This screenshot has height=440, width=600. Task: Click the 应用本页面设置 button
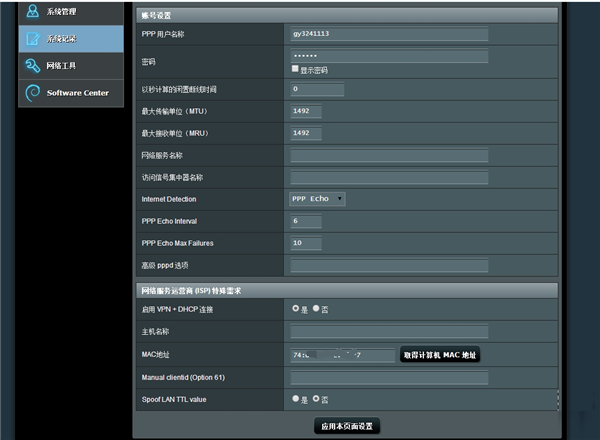346,426
